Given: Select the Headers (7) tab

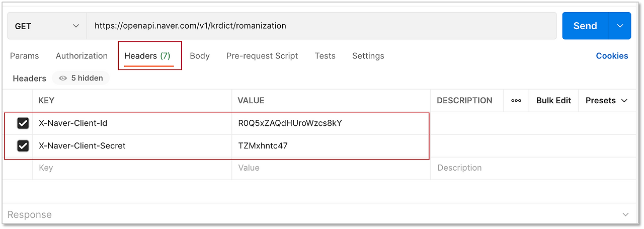Looking at the screenshot, I should [147, 56].
